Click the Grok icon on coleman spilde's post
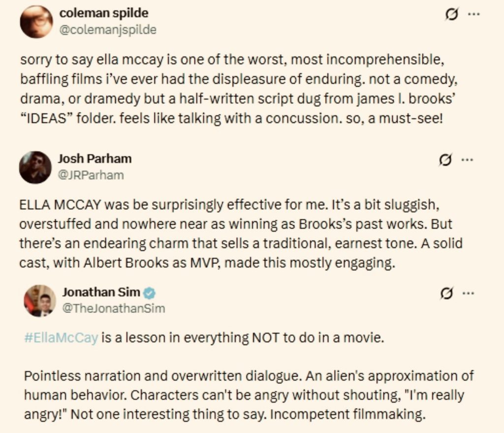The image size is (504, 433). [449, 15]
